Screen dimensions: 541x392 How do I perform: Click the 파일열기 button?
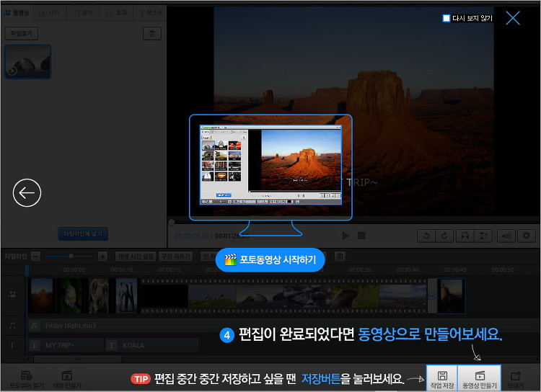pos(22,33)
